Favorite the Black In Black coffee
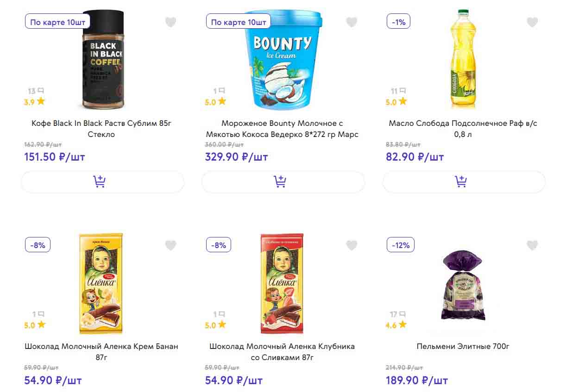The width and height of the screenshot is (572, 392). [x=171, y=22]
